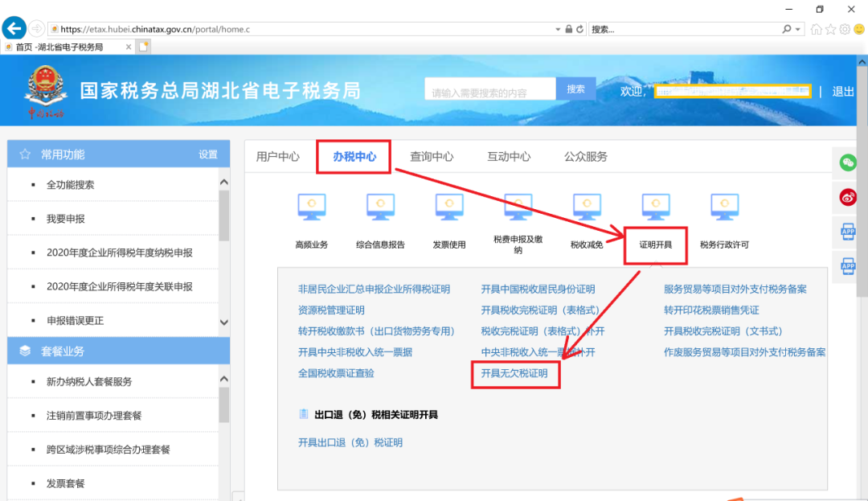868x501 pixels.
Task: Open the address bar URL dropdown arrow
Action: (x=558, y=29)
